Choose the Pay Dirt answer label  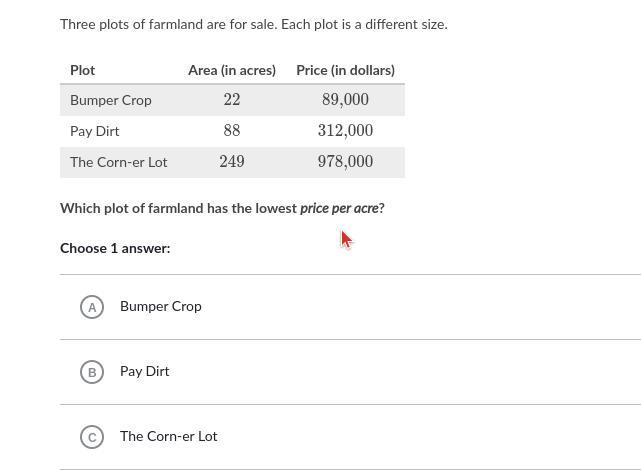(x=144, y=371)
